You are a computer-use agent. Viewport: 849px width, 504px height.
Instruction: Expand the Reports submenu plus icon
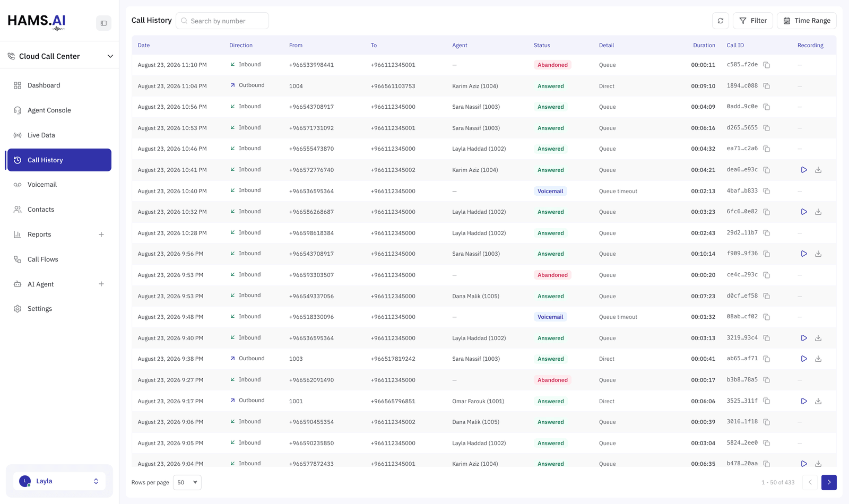[101, 234]
